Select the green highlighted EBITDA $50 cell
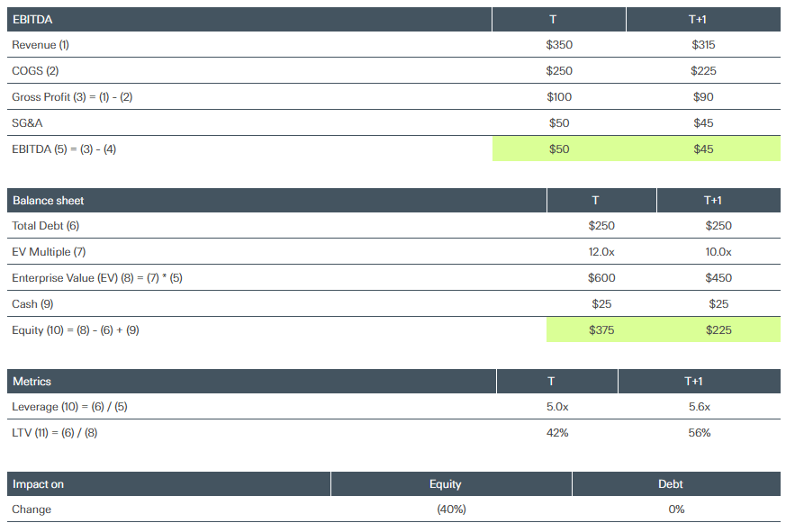The width and height of the screenshot is (786, 532). tap(558, 149)
